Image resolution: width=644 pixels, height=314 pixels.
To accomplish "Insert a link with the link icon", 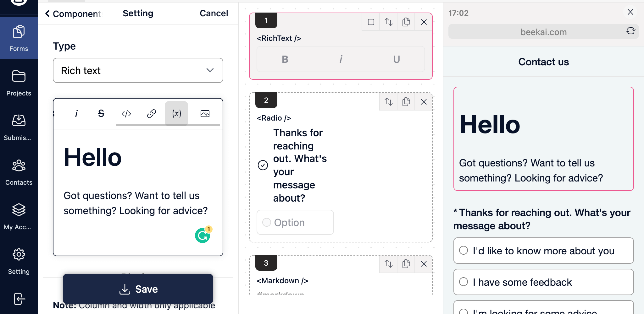I will coord(151,113).
